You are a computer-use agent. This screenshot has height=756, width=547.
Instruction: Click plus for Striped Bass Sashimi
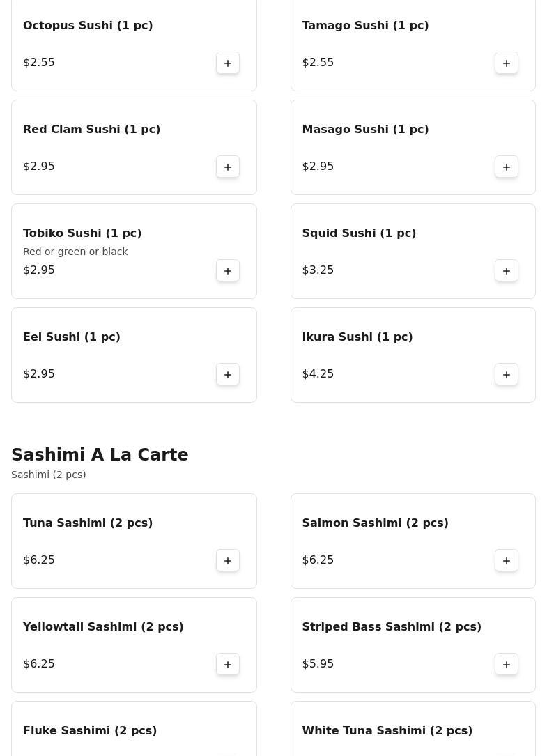507,664
